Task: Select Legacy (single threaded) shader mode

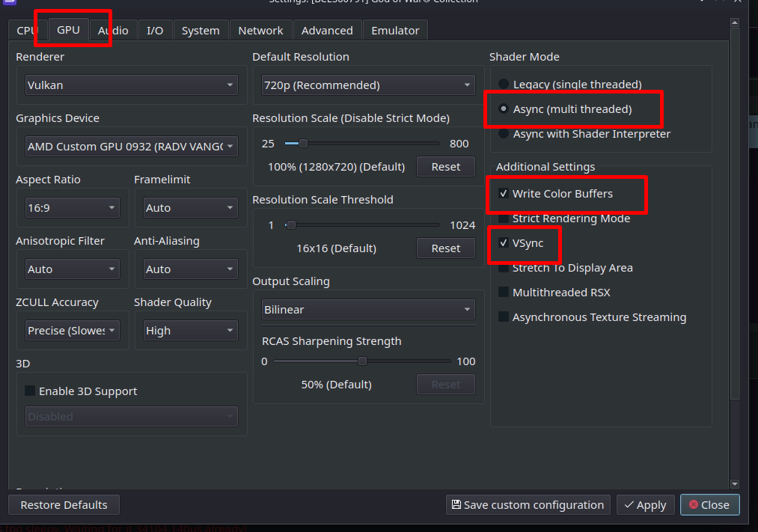Action: [504, 85]
